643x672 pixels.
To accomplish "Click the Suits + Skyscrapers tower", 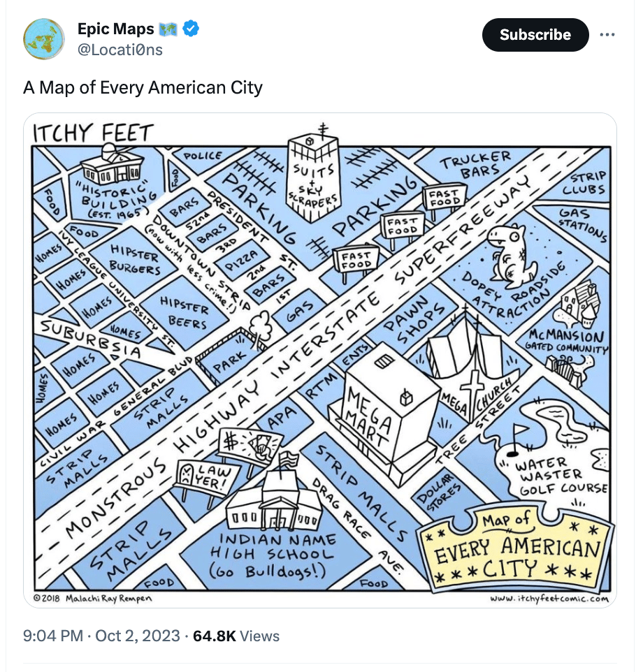I will [x=313, y=175].
